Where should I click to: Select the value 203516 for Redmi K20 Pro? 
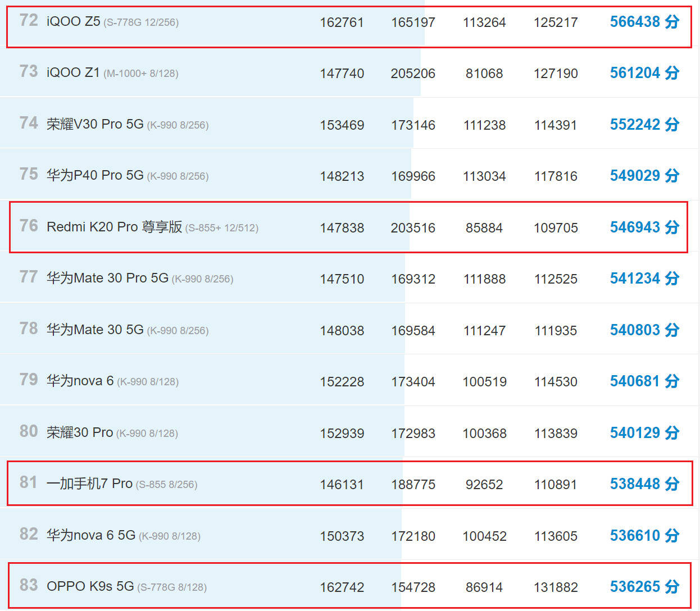(413, 228)
